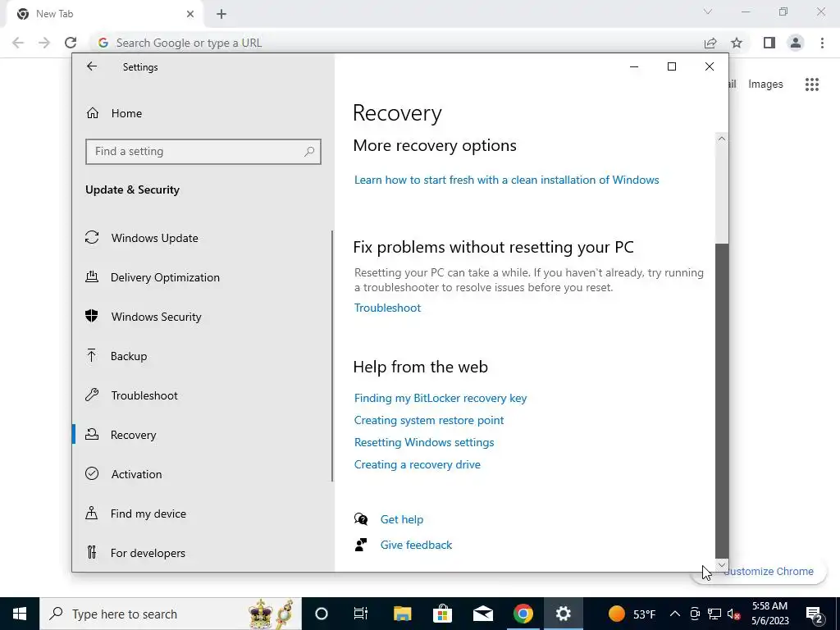This screenshot has height=630, width=840.
Task: Click the Give feedback link
Action: [x=416, y=545]
